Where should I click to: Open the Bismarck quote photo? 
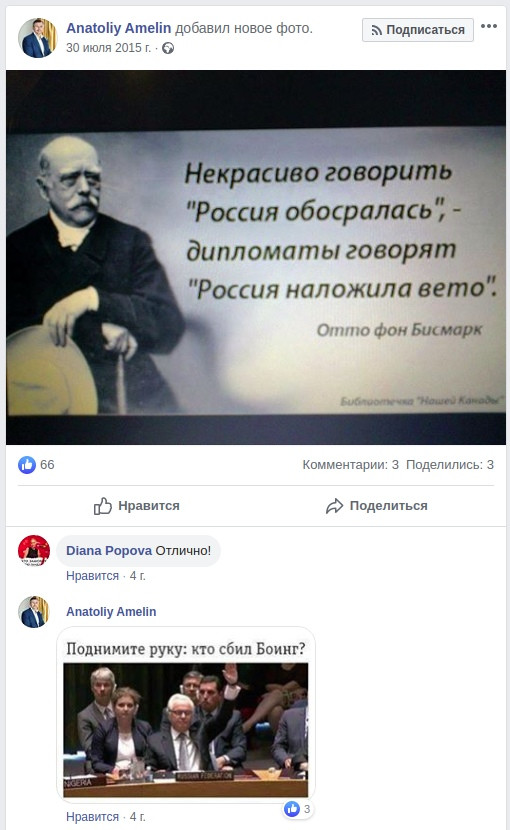tap(256, 257)
